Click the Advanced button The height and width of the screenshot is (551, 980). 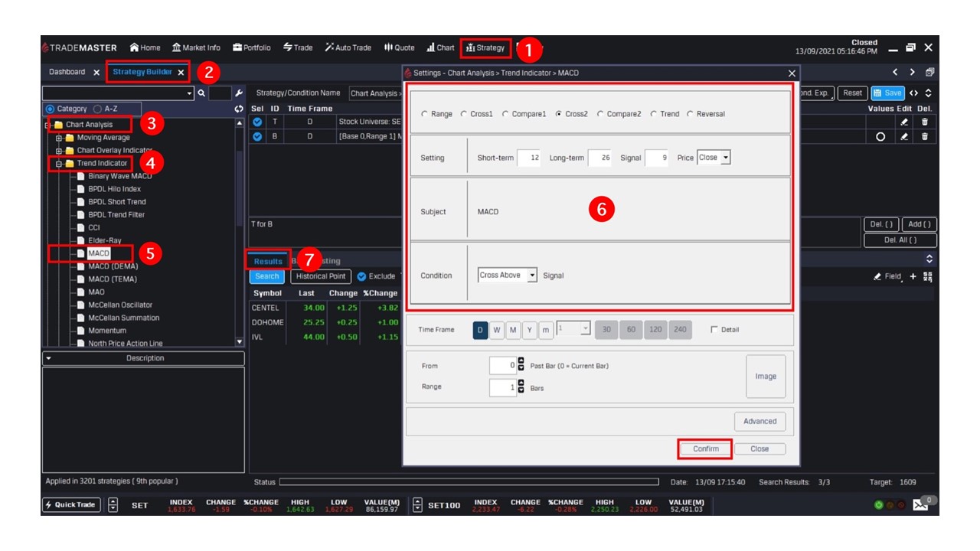759,421
